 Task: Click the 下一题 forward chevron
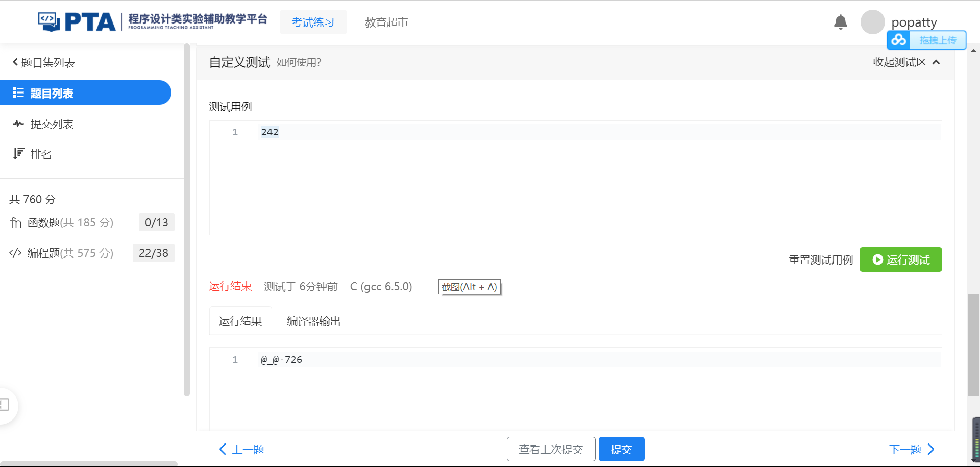point(932,449)
